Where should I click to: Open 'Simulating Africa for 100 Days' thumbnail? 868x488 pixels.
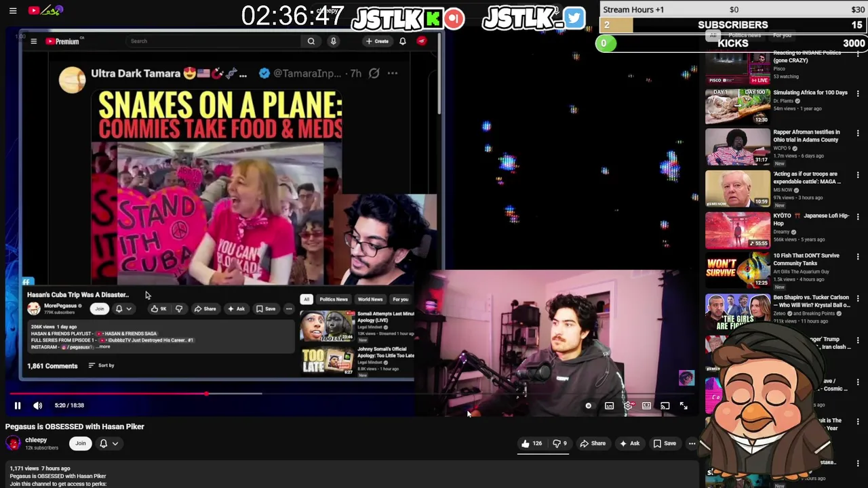[x=738, y=106]
